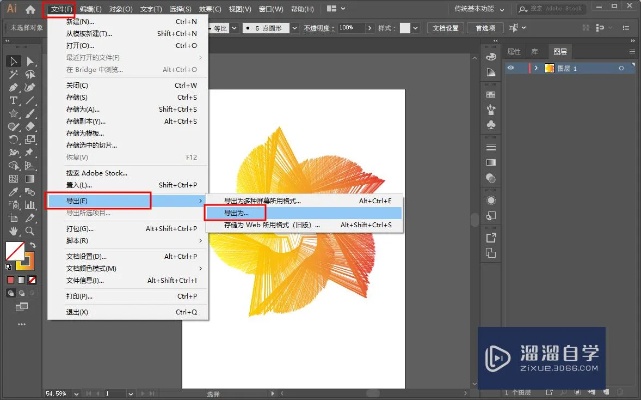This screenshot has height=400, width=641.
Task: Enable Draw Normal mode
Action: pos(11,293)
